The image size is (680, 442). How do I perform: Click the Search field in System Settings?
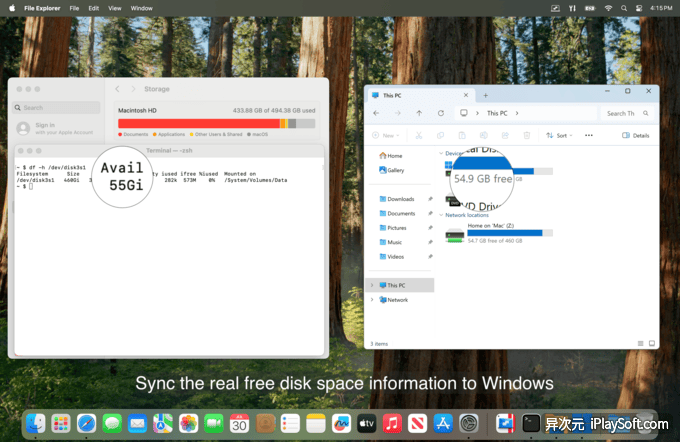pyautogui.click(x=56, y=108)
